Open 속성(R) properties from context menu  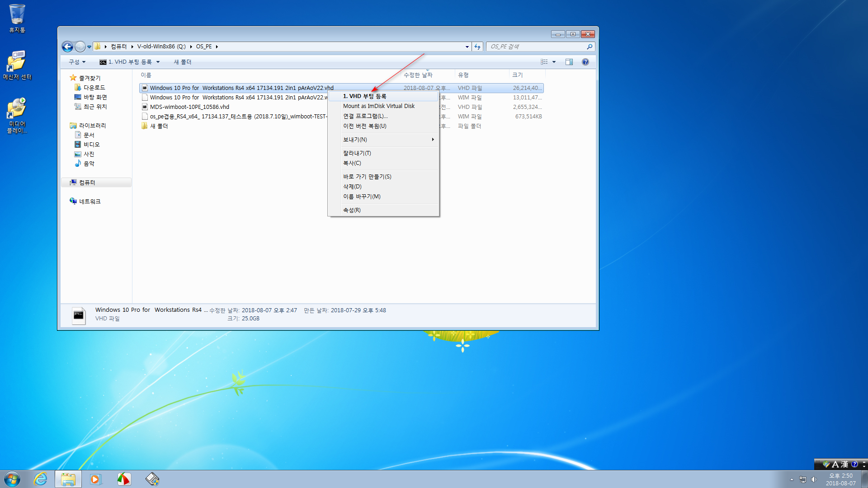coord(383,210)
